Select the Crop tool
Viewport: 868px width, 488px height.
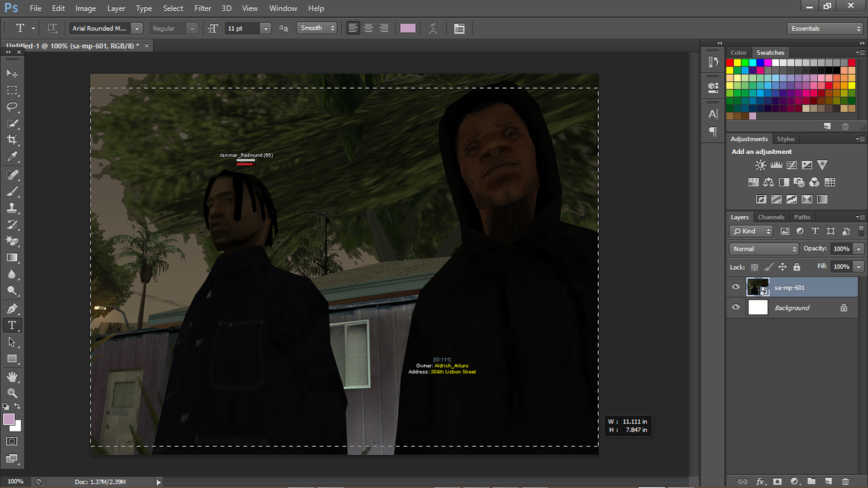tap(12, 140)
